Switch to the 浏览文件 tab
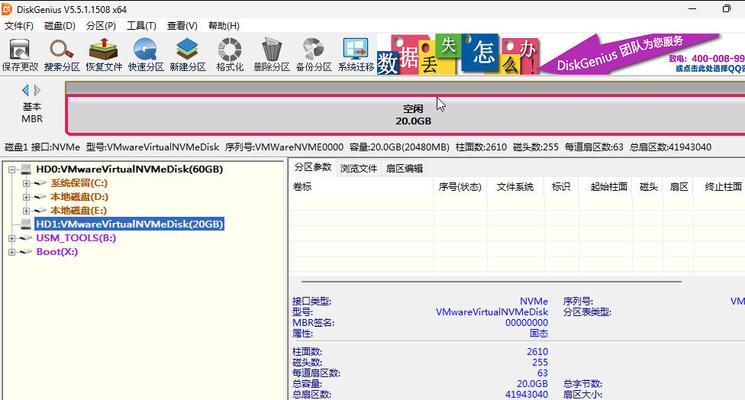This screenshot has width=745, height=400. pyautogui.click(x=358, y=169)
